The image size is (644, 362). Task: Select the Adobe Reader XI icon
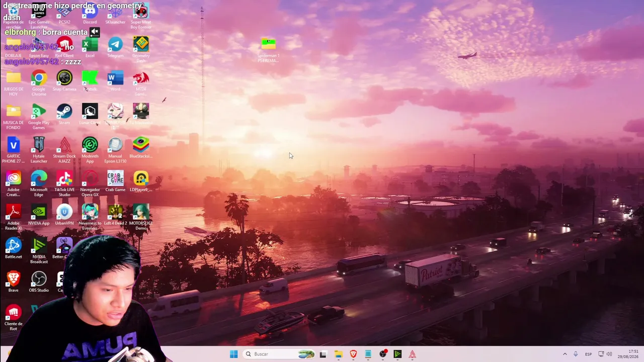pos(14,217)
